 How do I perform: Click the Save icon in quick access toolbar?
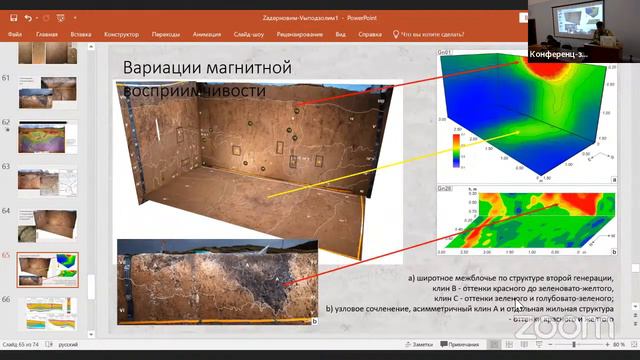[13, 18]
